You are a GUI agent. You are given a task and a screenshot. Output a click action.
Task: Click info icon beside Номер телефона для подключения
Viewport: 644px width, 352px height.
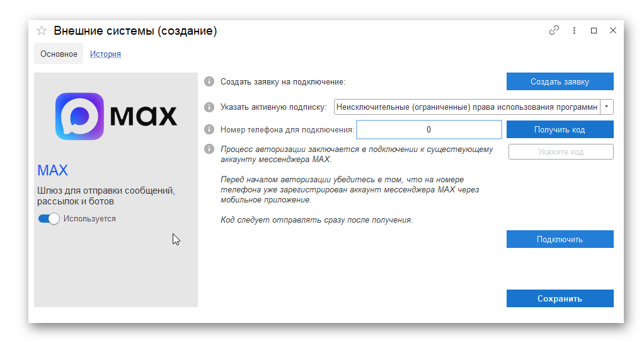tap(209, 129)
